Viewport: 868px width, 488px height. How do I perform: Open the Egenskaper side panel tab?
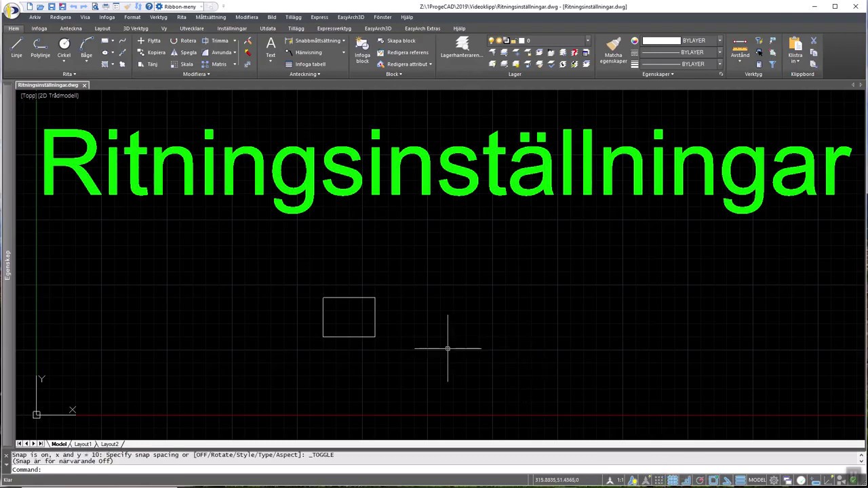[x=7, y=264]
